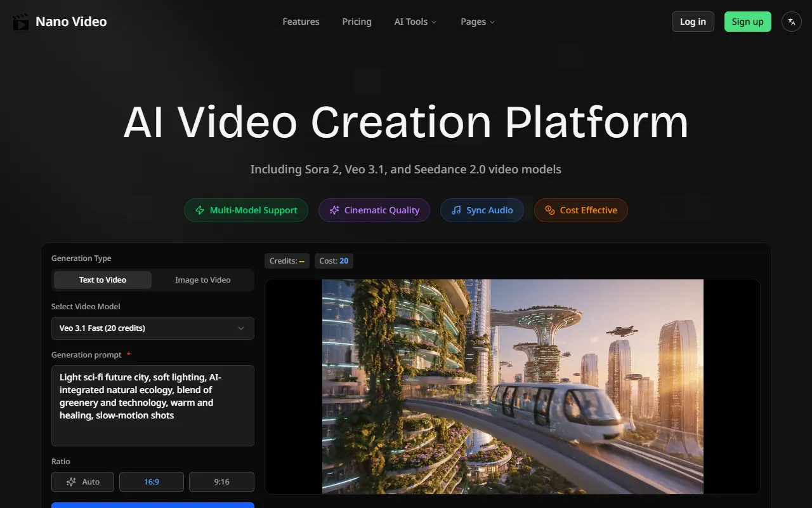Choose the 9:16 aspect ratio
Screen dimensions: 812x508
click(x=221, y=482)
